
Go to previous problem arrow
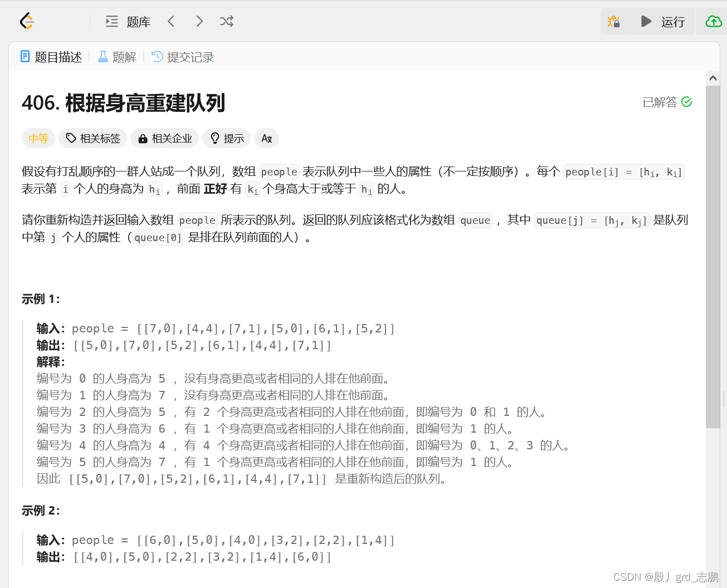click(171, 21)
